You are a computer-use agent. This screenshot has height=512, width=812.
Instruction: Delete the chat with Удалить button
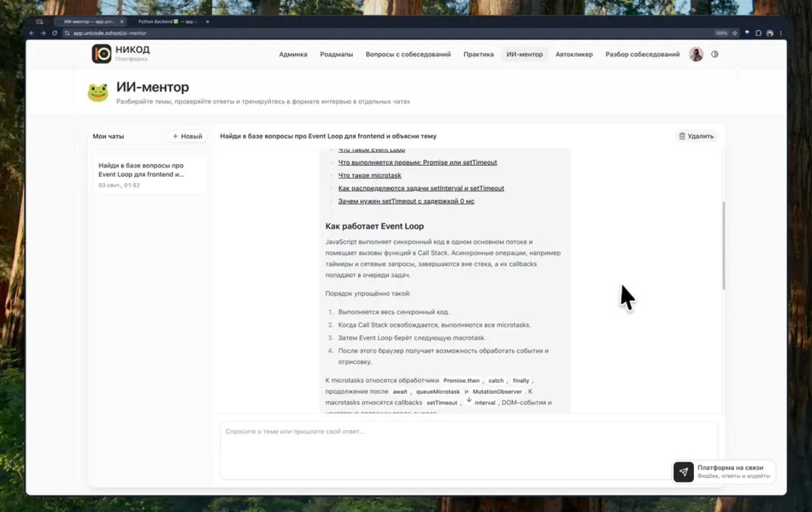[x=696, y=136]
